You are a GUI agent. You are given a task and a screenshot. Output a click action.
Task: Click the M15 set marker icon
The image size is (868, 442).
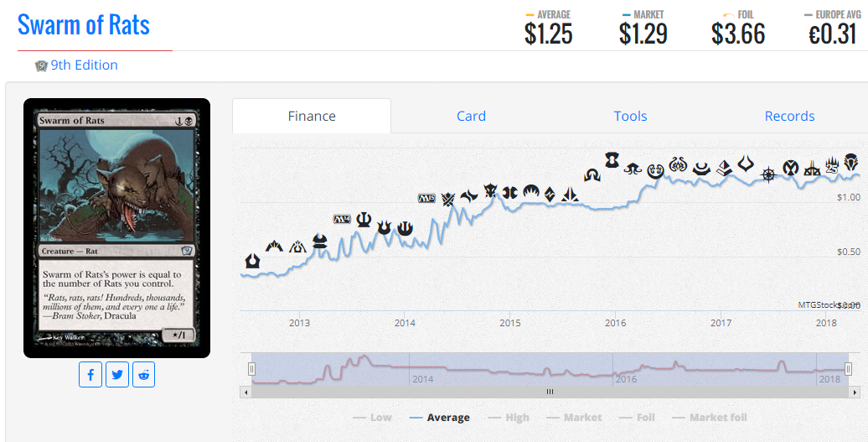click(x=426, y=198)
